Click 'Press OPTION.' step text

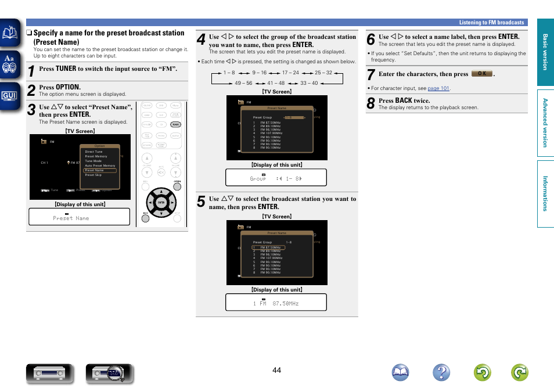point(60,87)
